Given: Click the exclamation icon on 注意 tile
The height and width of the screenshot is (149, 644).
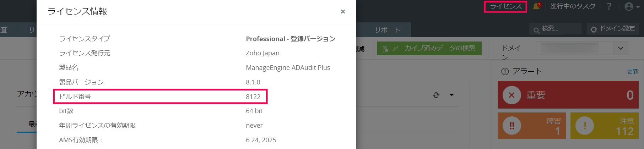Looking at the screenshot, I should tap(584, 126).
